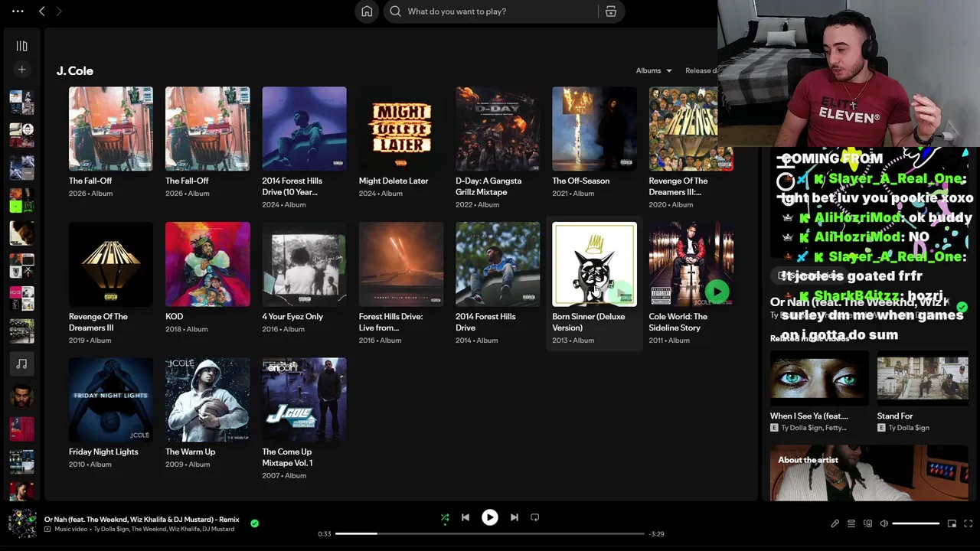The width and height of the screenshot is (980, 551).
Task: Open the D-Day: A Gangsta Grillz Mixtape album
Action: pos(498,129)
